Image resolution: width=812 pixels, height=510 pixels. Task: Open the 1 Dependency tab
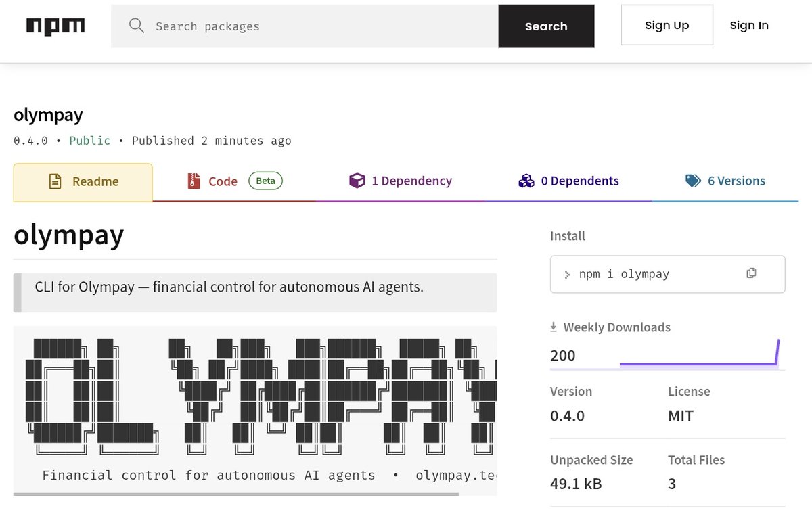(x=401, y=181)
